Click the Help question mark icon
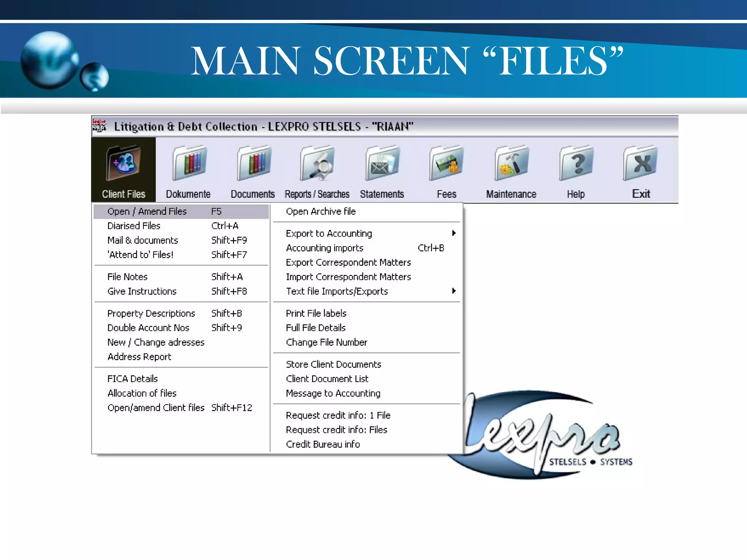 click(x=576, y=163)
